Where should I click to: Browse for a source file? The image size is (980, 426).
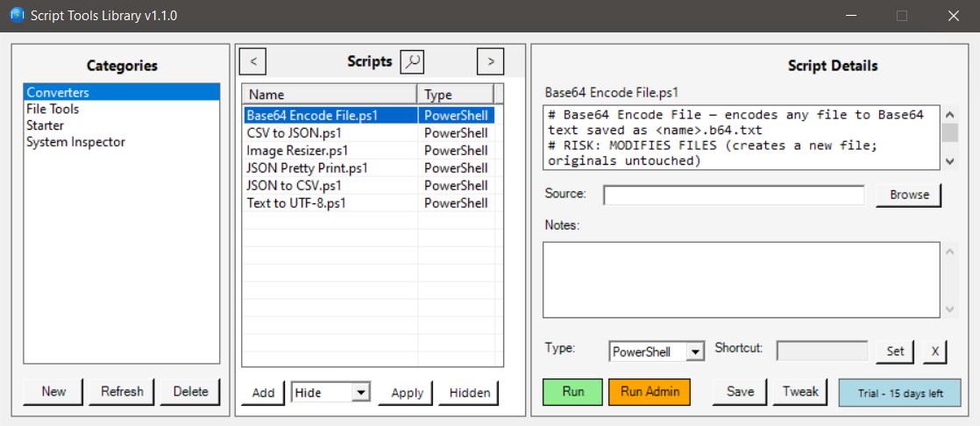[909, 195]
